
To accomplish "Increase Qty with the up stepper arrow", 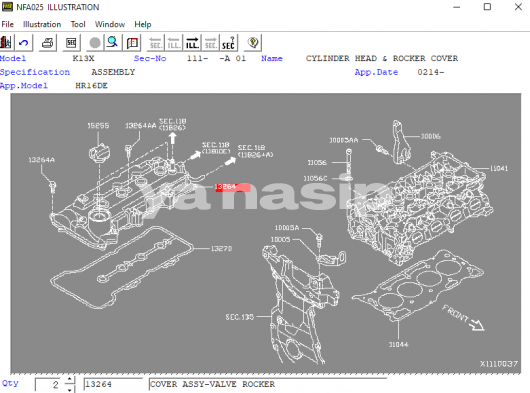I will click(x=70, y=380).
